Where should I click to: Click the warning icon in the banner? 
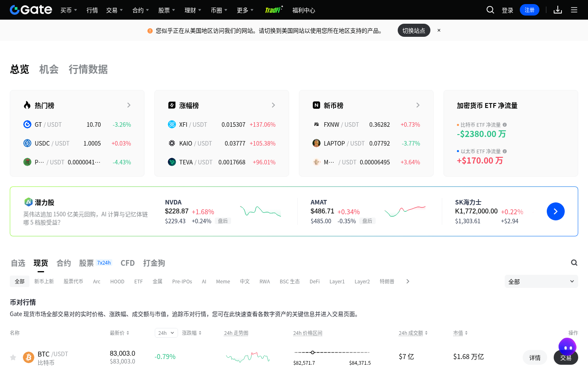tap(150, 31)
